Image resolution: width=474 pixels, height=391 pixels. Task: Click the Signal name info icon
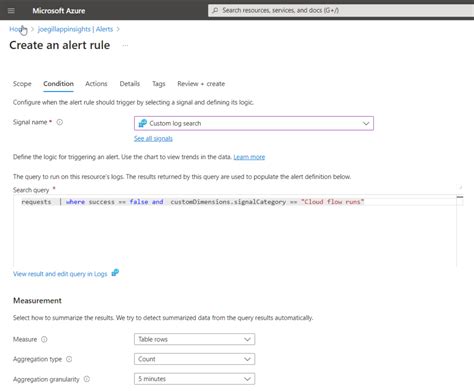point(60,122)
